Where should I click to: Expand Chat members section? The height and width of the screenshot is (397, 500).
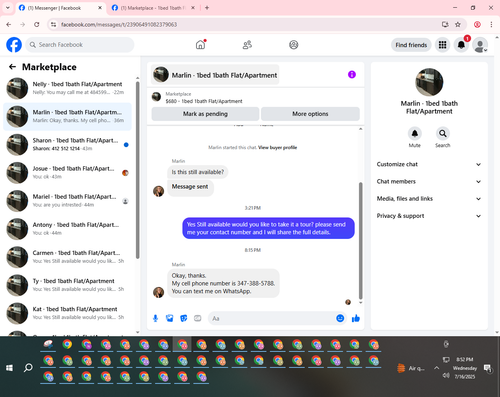click(x=429, y=182)
